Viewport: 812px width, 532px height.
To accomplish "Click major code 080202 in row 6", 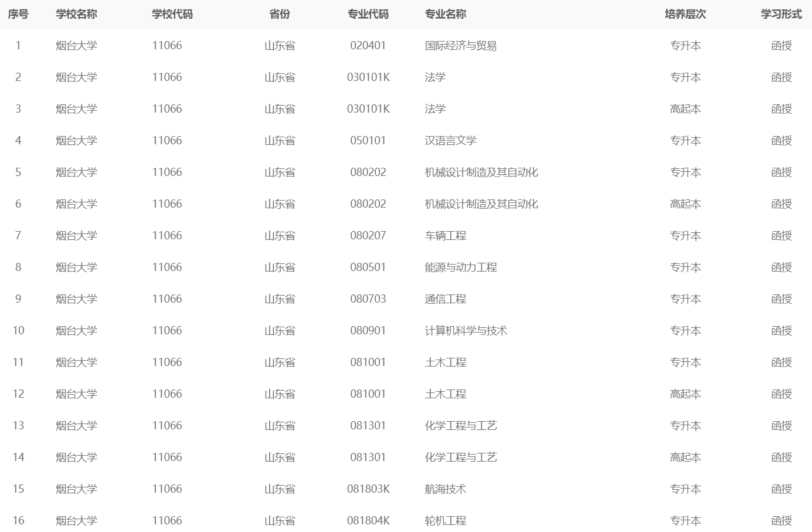I will pos(368,204).
